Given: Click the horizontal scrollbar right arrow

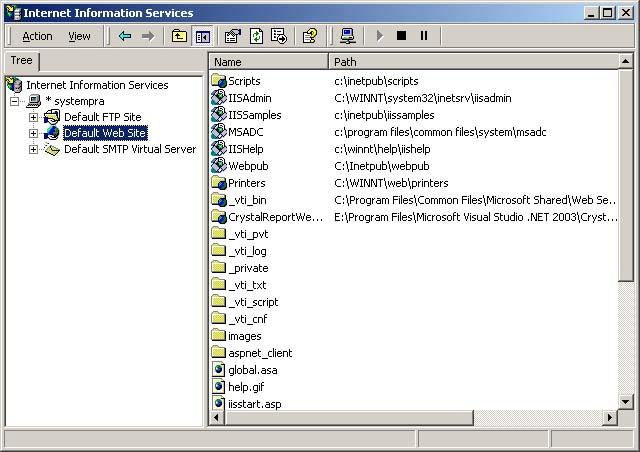Looking at the screenshot, I should (x=610, y=418).
